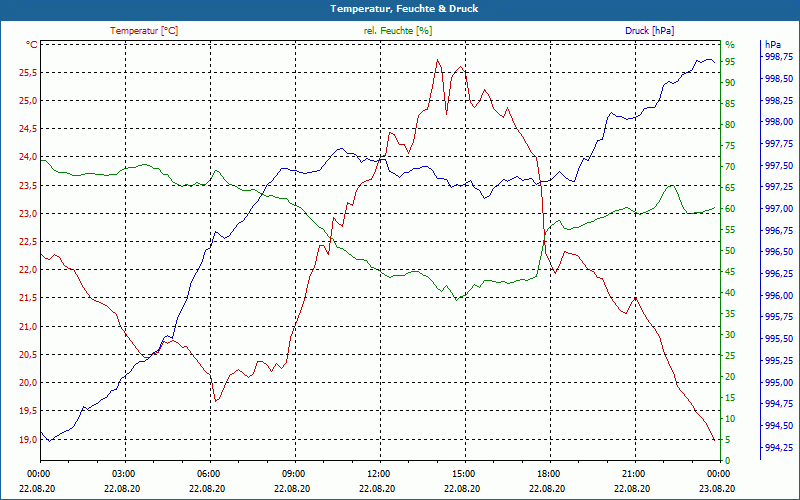Click '998,25' on the pressure axis
The image size is (800, 500).
click(x=779, y=101)
